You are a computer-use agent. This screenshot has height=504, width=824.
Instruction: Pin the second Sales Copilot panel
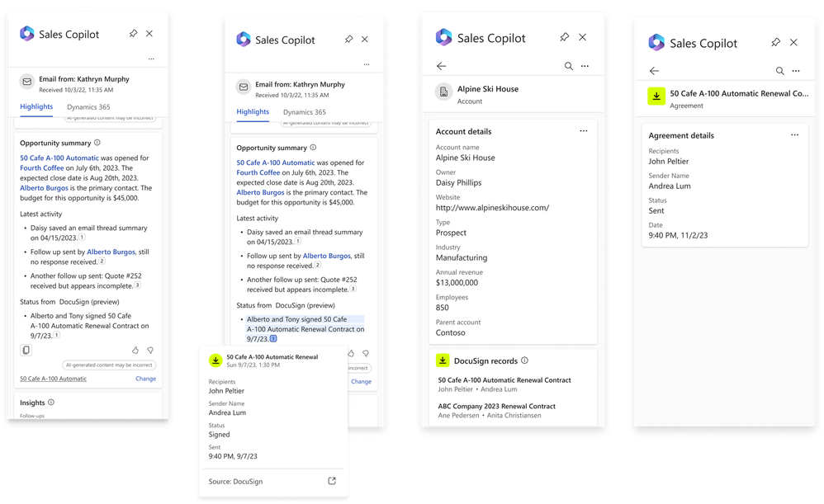click(x=349, y=40)
